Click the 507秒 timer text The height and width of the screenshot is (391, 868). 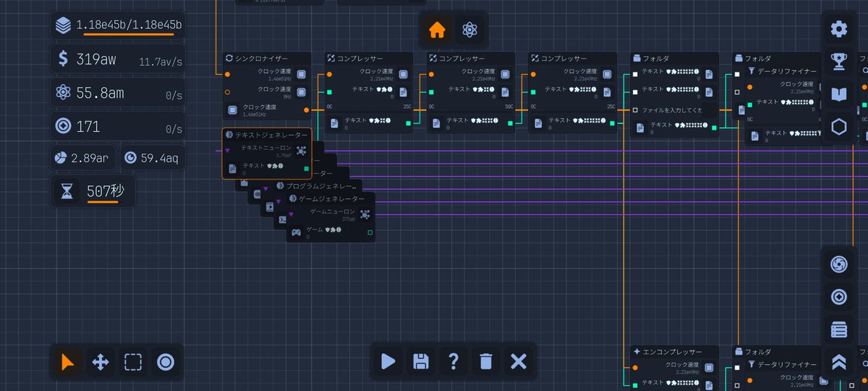pyautogui.click(x=106, y=191)
